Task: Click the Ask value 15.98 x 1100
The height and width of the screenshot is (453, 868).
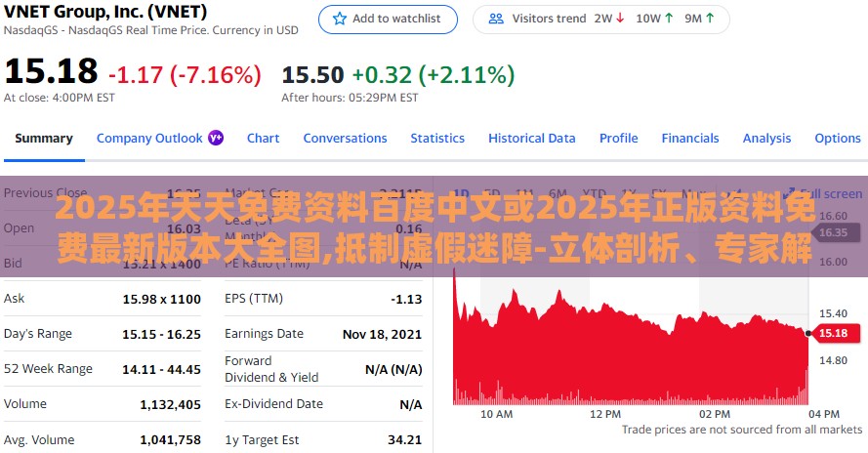Action: click(162, 299)
